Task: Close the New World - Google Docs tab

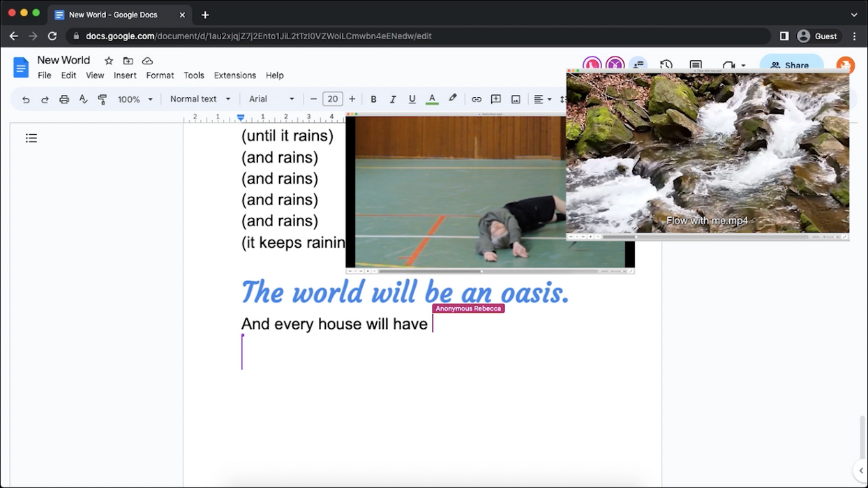Action: (x=182, y=15)
